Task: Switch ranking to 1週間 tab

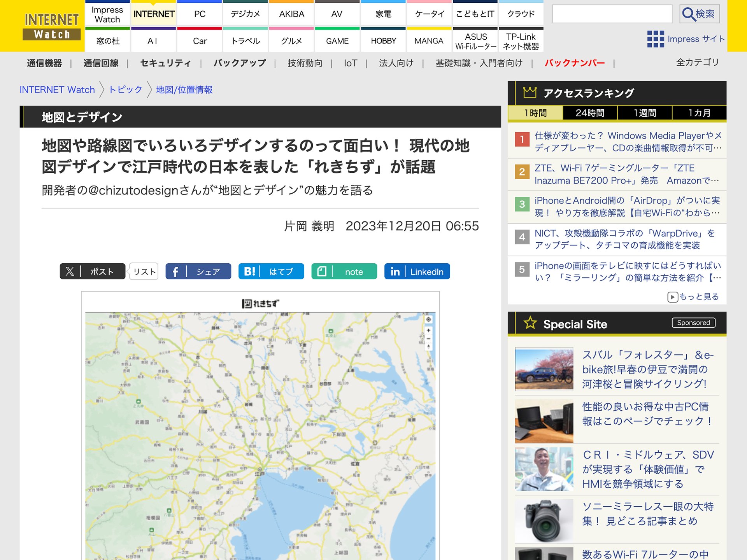Action: coord(645,113)
